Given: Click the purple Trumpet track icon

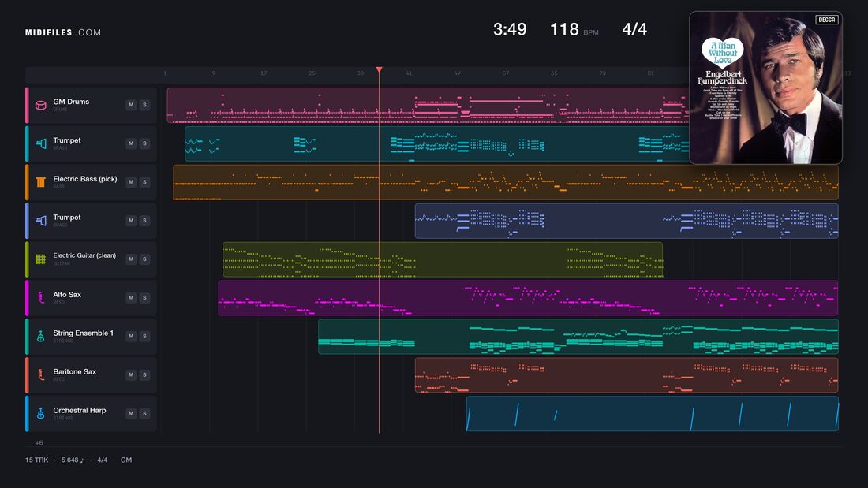Looking at the screenshot, I should pyautogui.click(x=40, y=221).
